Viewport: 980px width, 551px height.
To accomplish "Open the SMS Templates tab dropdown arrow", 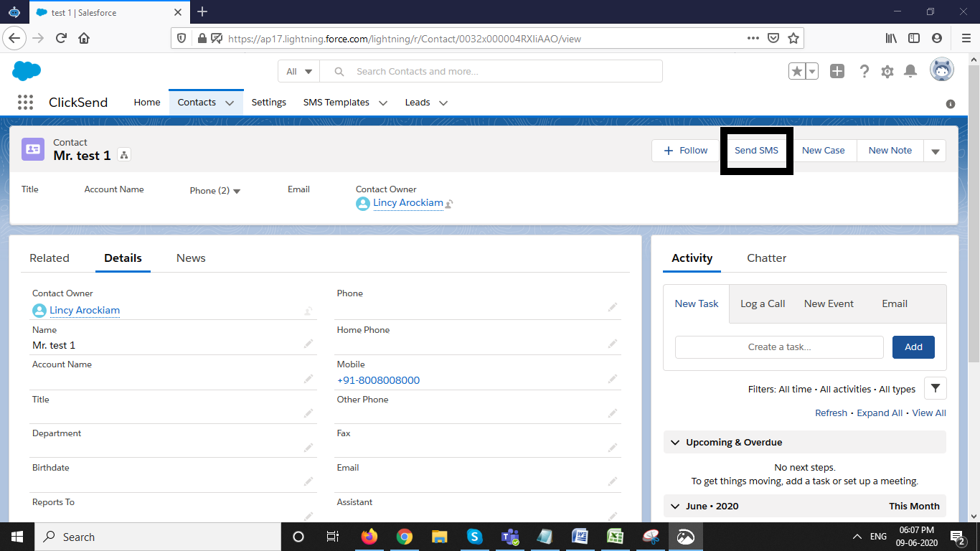I will coord(383,103).
